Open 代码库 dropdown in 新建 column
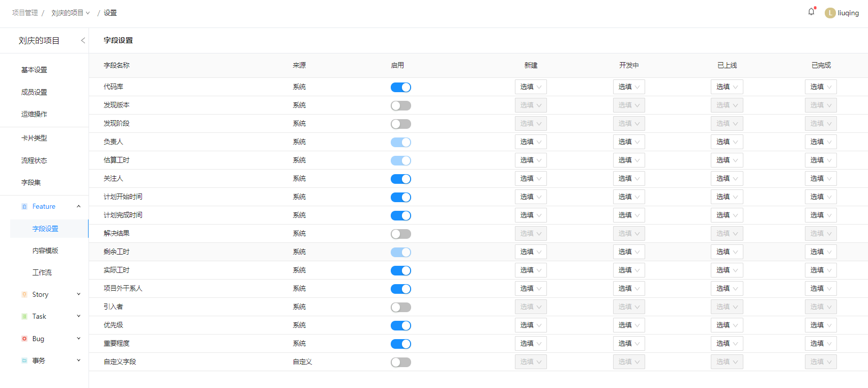The height and width of the screenshot is (388, 868). 531,87
